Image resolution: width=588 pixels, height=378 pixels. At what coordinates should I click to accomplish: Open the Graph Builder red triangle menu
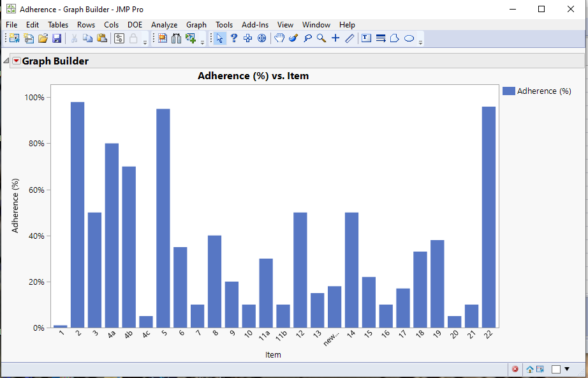16,61
